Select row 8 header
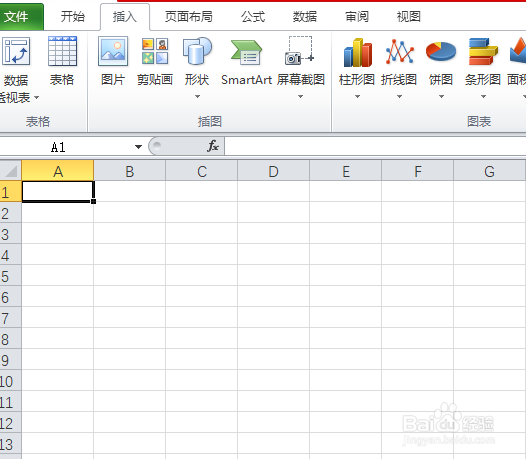 point(10,339)
